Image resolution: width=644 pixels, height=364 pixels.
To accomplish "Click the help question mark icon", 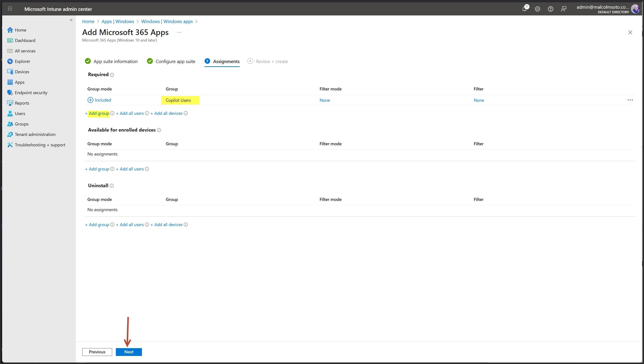I will point(550,9).
